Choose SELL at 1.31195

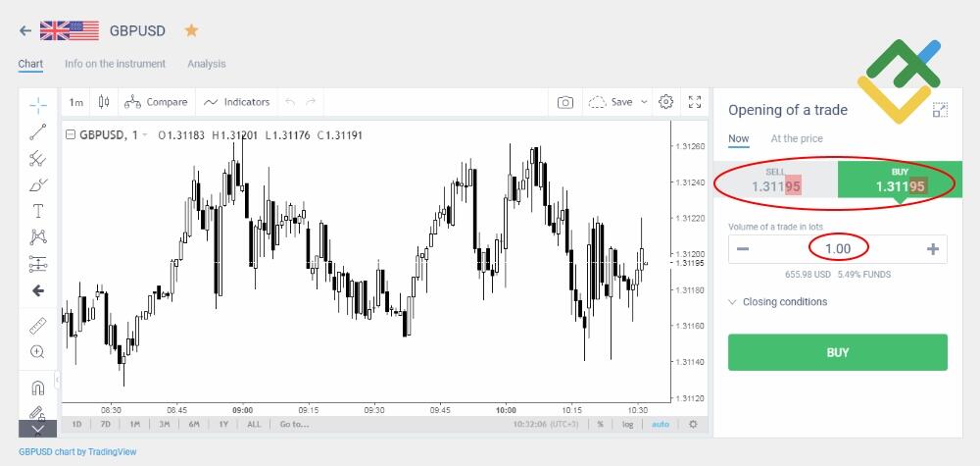click(775, 180)
